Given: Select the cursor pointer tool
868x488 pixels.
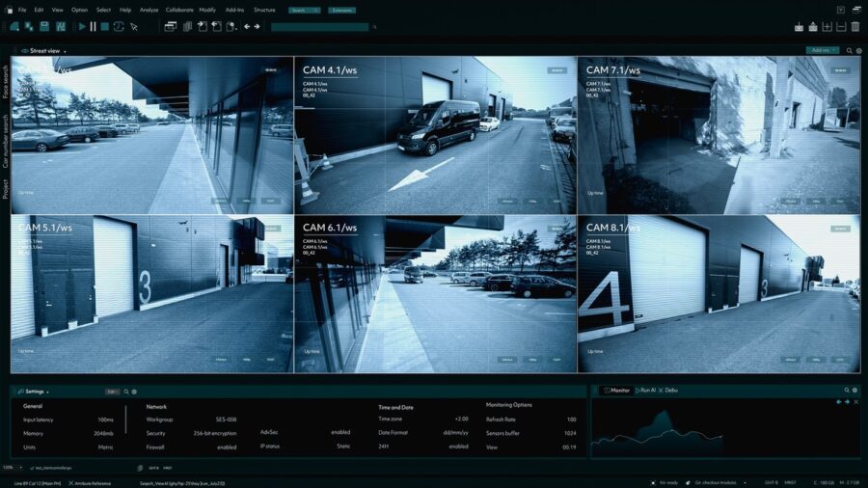Looking at the screenshot, I should click(134, 27).
